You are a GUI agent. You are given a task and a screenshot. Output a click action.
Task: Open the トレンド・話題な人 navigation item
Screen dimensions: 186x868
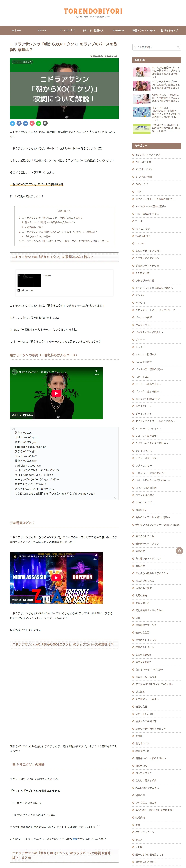(x=93, y=31)
